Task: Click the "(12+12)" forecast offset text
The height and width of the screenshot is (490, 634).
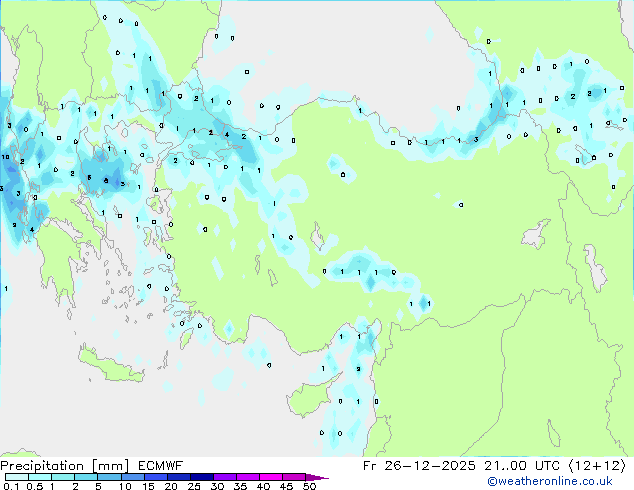Action: pyautogui.click(x=598, y=466)
